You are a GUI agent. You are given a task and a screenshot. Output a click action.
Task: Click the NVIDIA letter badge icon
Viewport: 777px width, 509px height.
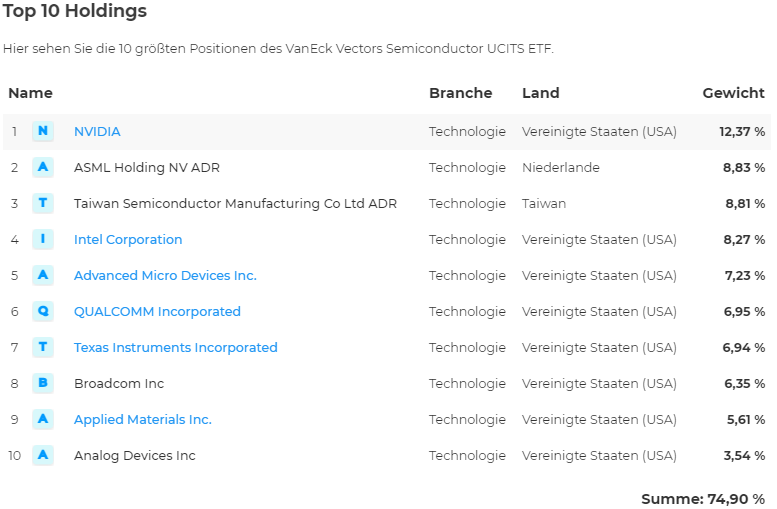(43, 131)
